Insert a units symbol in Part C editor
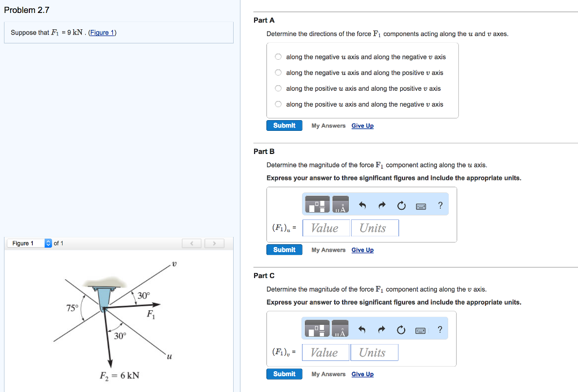The width and height of the screenshot is (578, 392). [340, 329]
